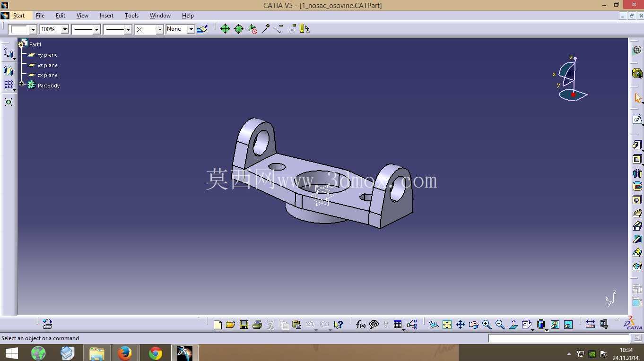Select PartBody in the specification tree
This screenshot has width=644, height=361.
(49, 86)
